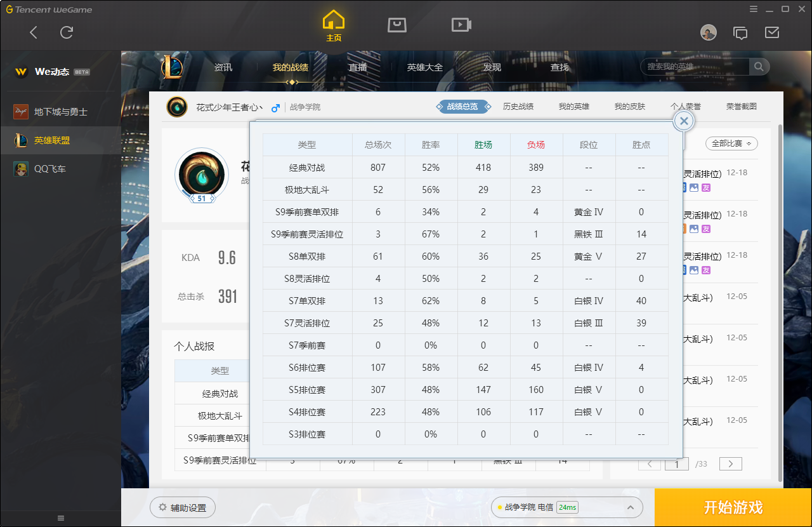Open the 英雄大全 navigation item
This screenshot has height=527, width=812.
click(424, 67)
